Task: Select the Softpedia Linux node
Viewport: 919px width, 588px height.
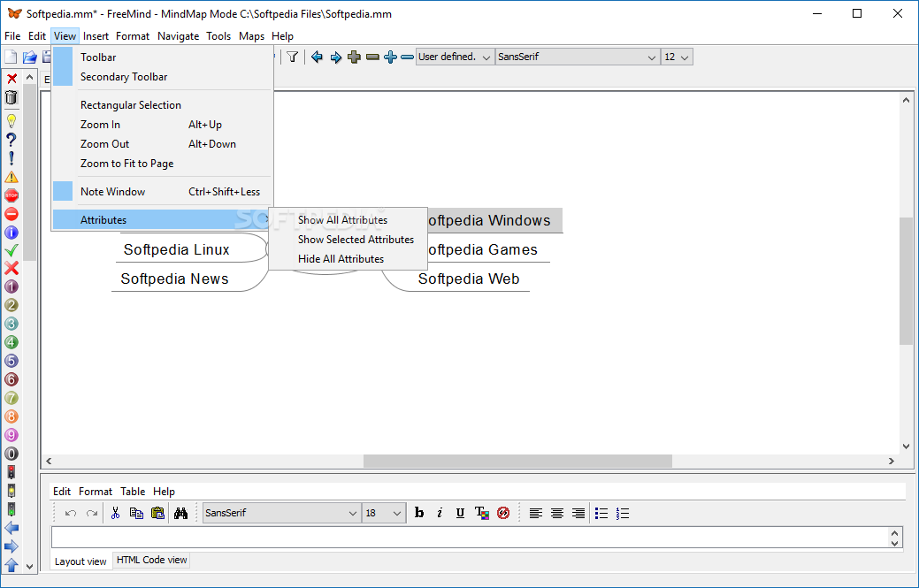Action: click(x=176, y=249)
